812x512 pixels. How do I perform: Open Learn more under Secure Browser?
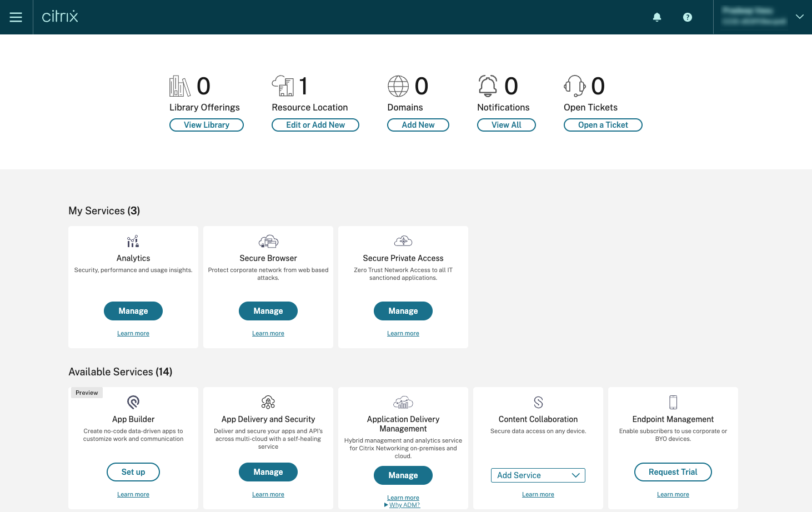point(268,334)
